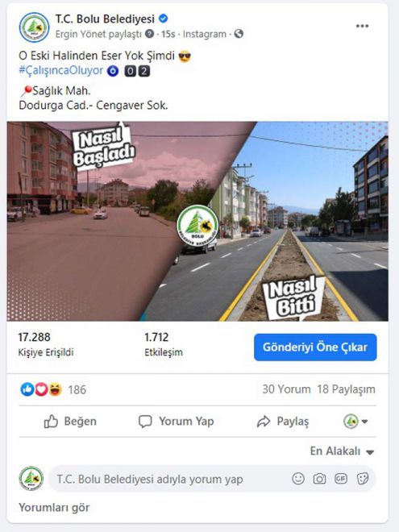Click the globe public audience icon
The image size is (399, 532).
pyautogui.click(x=239, y=34)
